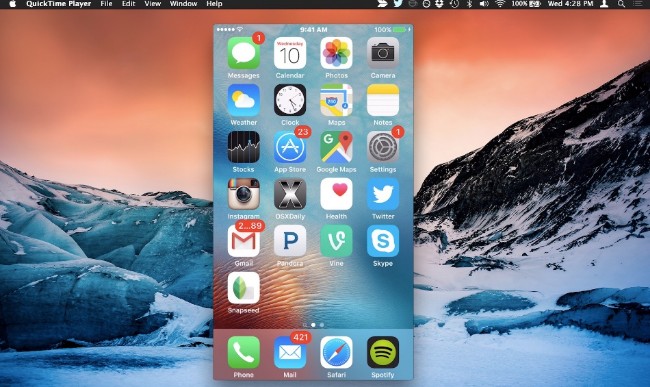This screenshot has height=387, width=650.
Task: Open the OSXDaily app icon
Action: tap(290, 194)
